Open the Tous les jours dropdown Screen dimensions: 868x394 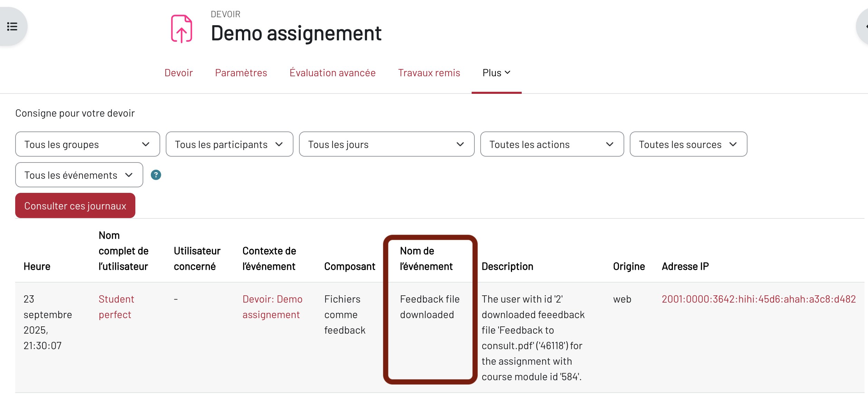[386, 144]
